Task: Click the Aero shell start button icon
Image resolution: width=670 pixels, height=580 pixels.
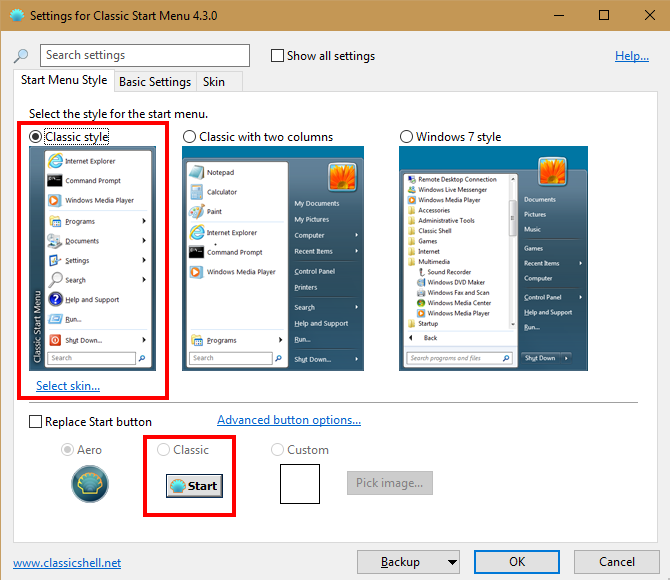Action: click(x=90, y=485)
